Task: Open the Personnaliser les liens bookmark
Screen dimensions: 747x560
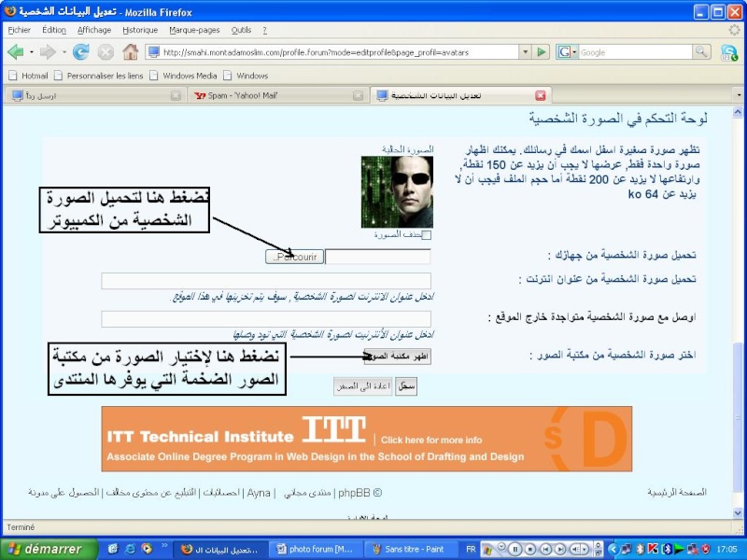Action: point(99,76)
